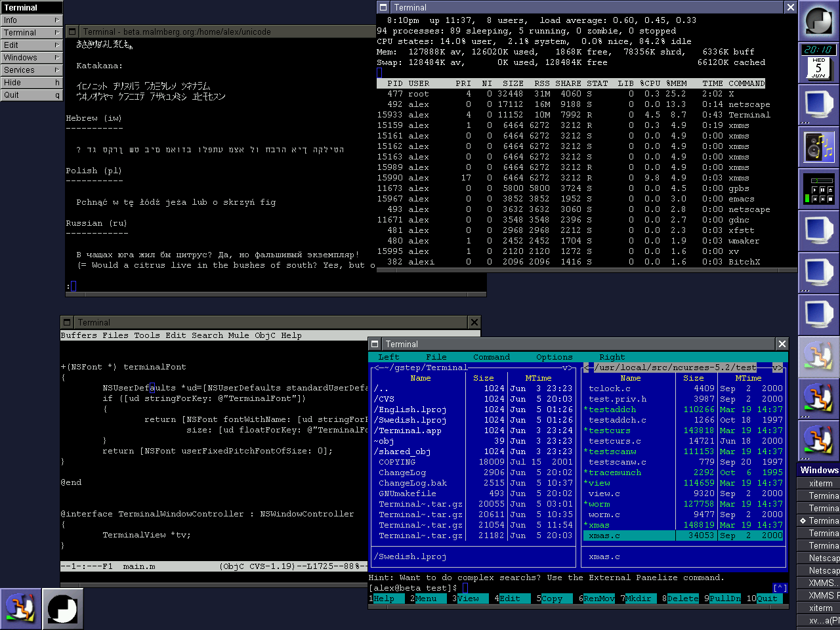Click the window menu box on the top Terminal titlebar

click(x=382, y=7)
